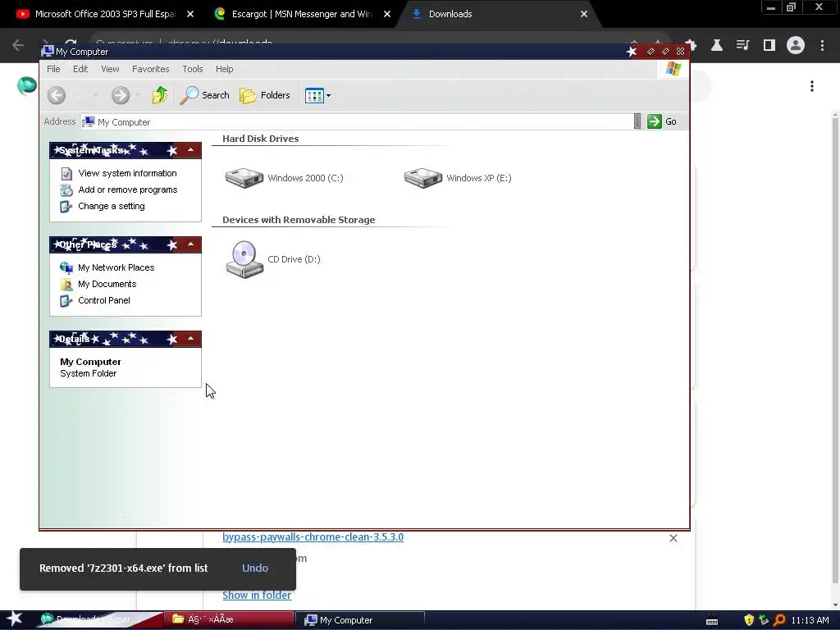Screen dimensions: 840x630
Task: Open Back button history dropdown arrow
Action: click(95, 95)
